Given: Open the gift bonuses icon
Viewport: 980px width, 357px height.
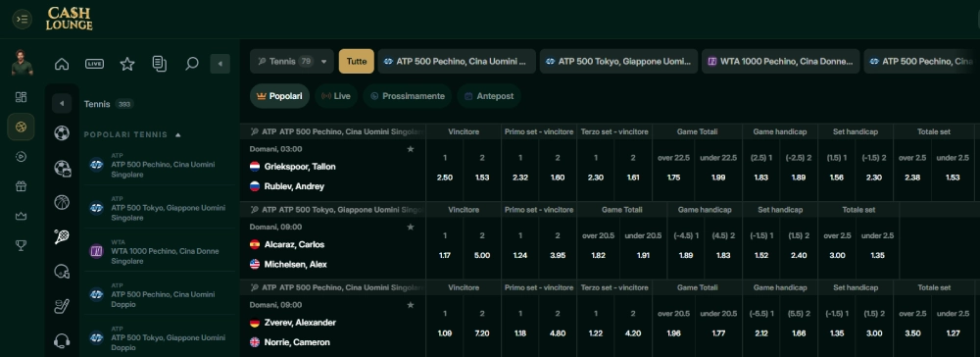Looking at the screenshot, I should point(22,186).
